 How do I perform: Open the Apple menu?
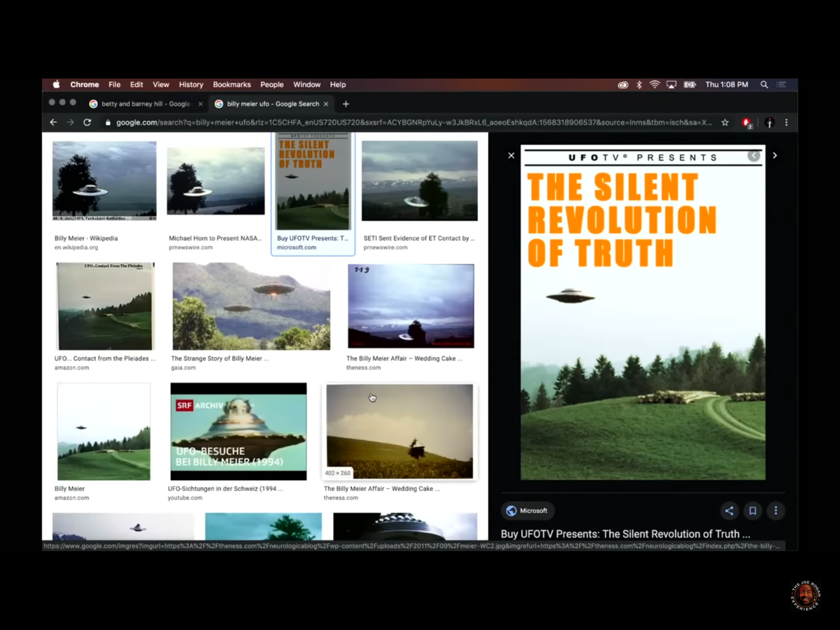tap(57, 85)
